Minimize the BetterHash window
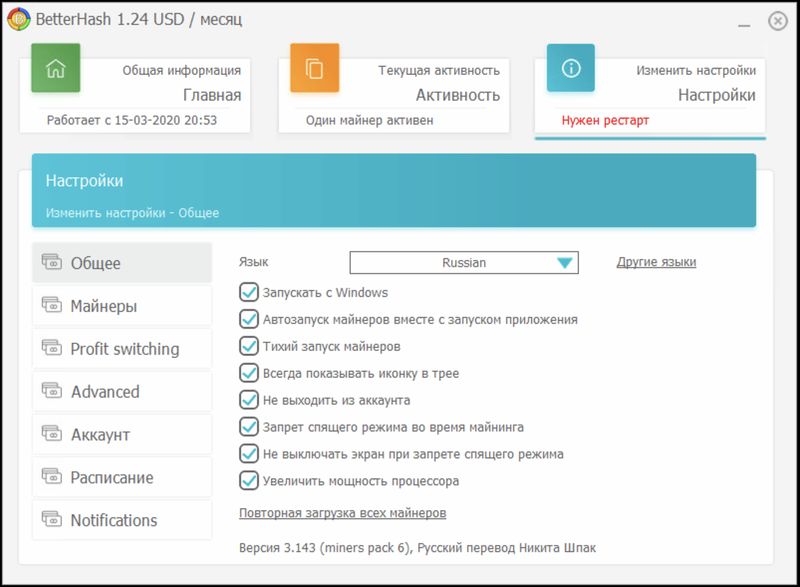 tap(742, 21)
